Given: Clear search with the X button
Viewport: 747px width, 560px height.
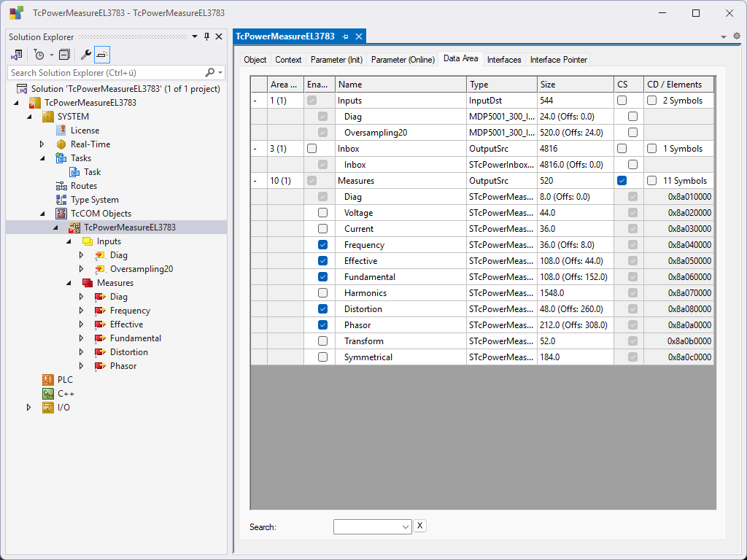Looking at the screenshot, I should 419,526.
